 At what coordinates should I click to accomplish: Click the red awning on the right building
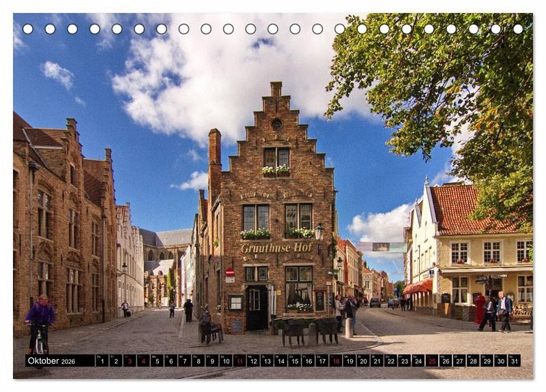click(418, 287)
